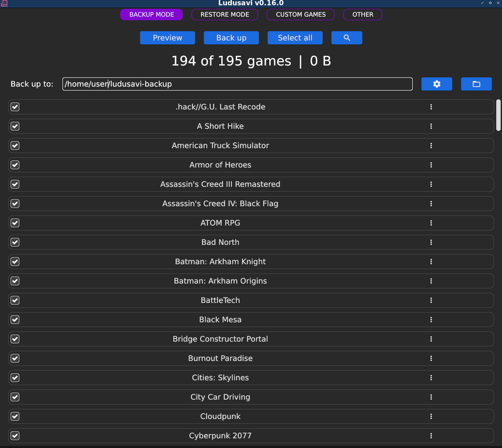
Task: Open options menu for A Short Hike
Action: (x=431, y=126)
